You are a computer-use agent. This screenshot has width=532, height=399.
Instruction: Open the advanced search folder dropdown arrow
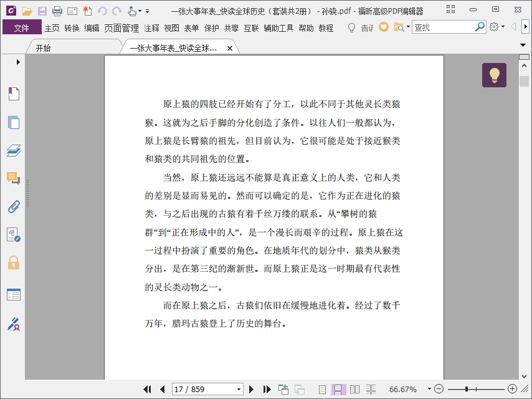pos(408,26)
